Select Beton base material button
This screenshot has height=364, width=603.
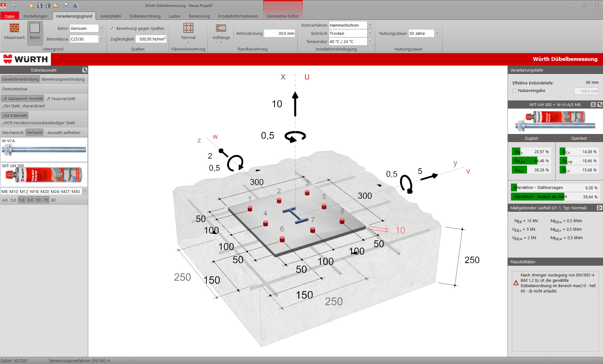(35, 33)
